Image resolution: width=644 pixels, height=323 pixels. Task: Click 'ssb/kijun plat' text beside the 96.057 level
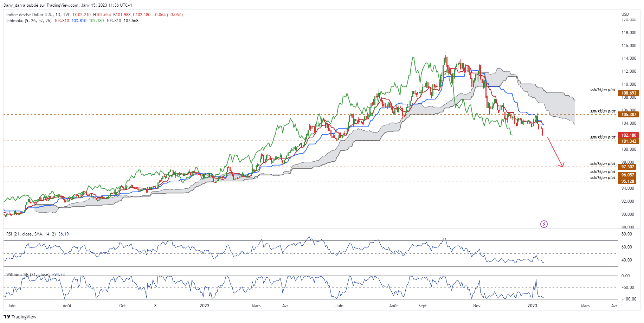[603, 172]
